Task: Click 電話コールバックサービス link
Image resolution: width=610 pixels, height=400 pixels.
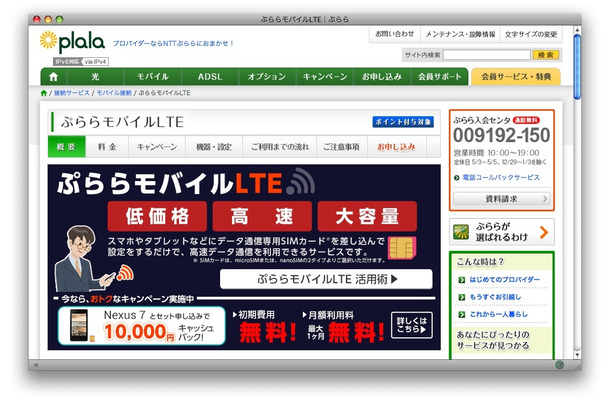Action: (501, 178)
